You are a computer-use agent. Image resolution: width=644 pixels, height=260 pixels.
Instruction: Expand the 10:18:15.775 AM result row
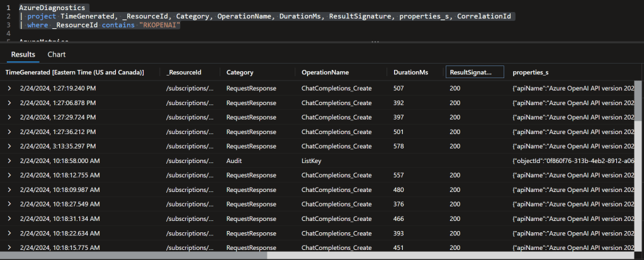tap(9, 247)
